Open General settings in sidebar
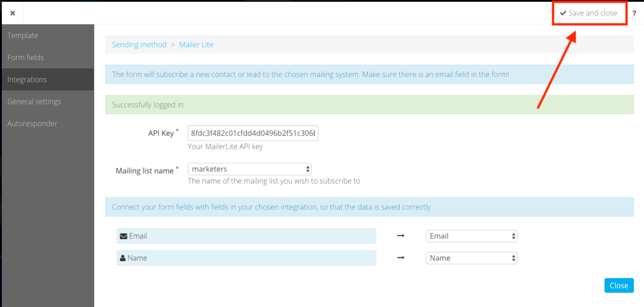Image resolution: width=644 pixels, height=307 pixels. (x=48, y=102)
